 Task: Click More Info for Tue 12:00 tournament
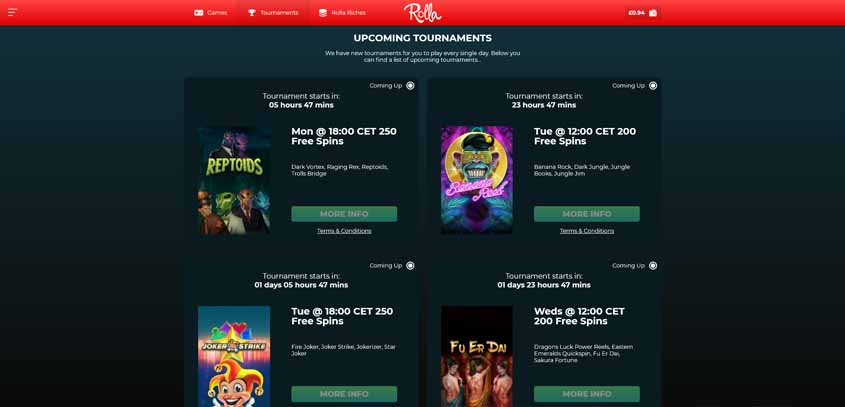587,214
